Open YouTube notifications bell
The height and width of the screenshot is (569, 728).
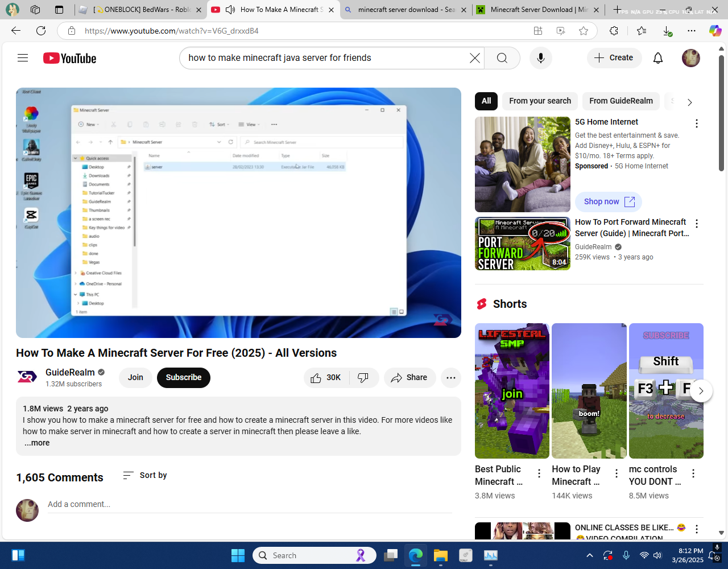pyautogui.click(x=658, y=58)
